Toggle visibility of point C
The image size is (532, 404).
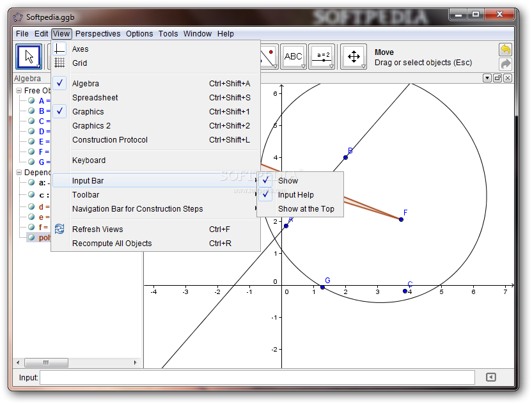(x=31, y=121)
